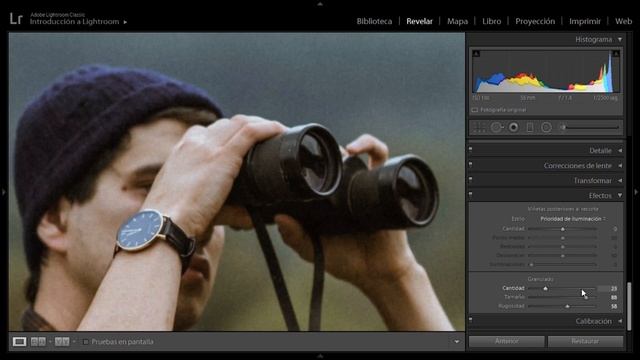Hide the right panel group arrow
This screenshot has width=640, height=360.
point(636,191)
